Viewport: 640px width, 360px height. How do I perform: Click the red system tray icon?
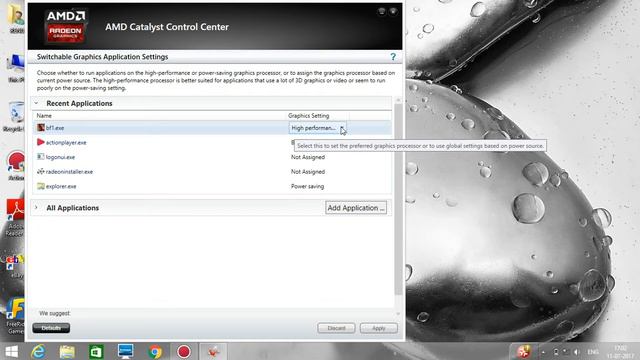tap(524, 351)
